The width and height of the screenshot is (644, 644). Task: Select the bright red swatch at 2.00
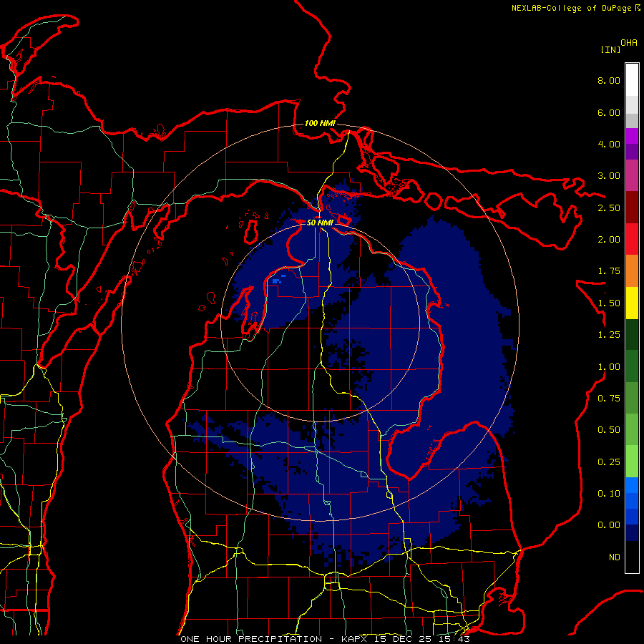pos(632,239)
